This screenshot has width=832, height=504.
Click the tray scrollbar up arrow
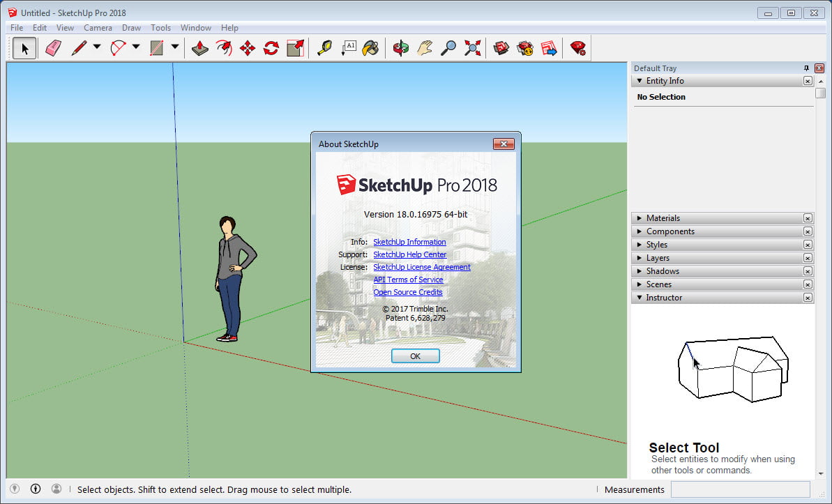pos(821,81)
